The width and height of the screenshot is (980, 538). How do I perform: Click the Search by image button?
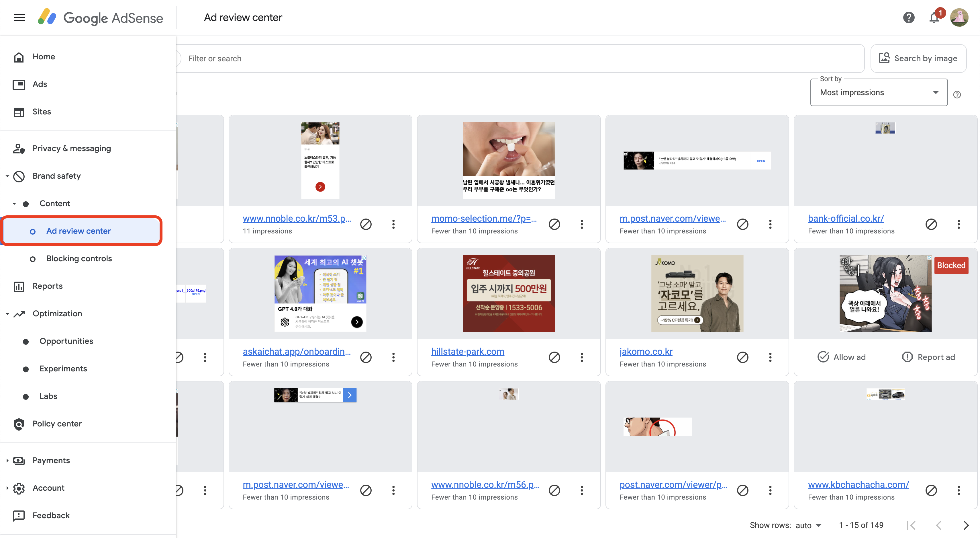coord(918,58)
